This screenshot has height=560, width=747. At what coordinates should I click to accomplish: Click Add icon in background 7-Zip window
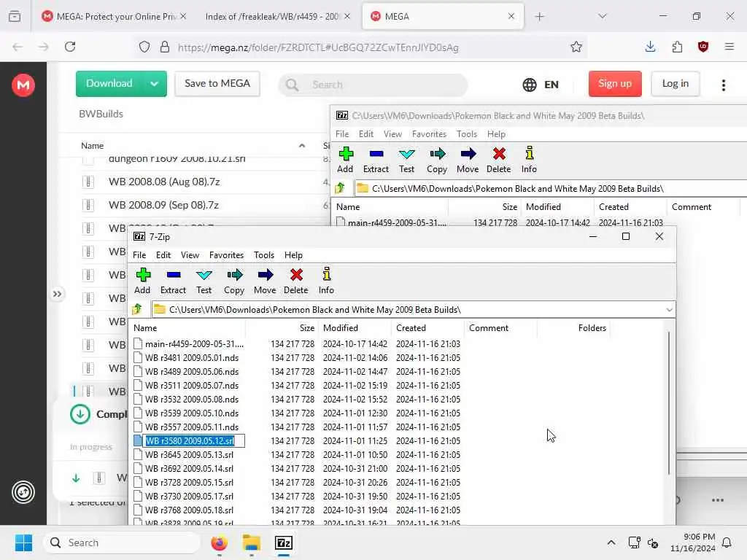pyautogui.click(x=345, y=154)
